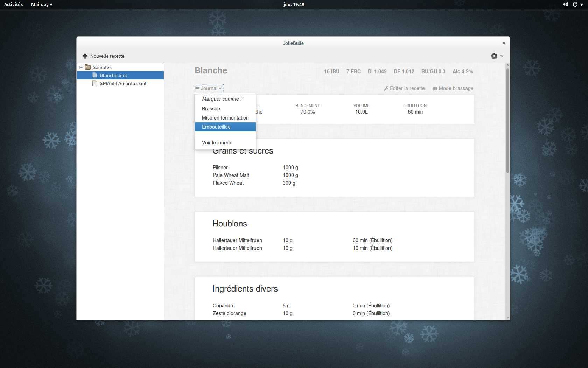Click 10 min (Ébullition) hop timing
This screenshot has width=588, height=368.
(x=373, y=248)
